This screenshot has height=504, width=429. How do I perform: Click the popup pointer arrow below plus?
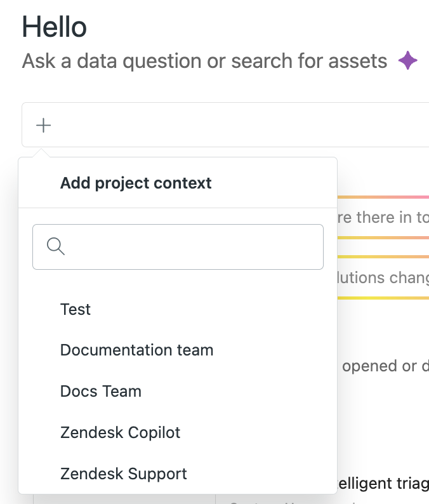pos(41,153)
